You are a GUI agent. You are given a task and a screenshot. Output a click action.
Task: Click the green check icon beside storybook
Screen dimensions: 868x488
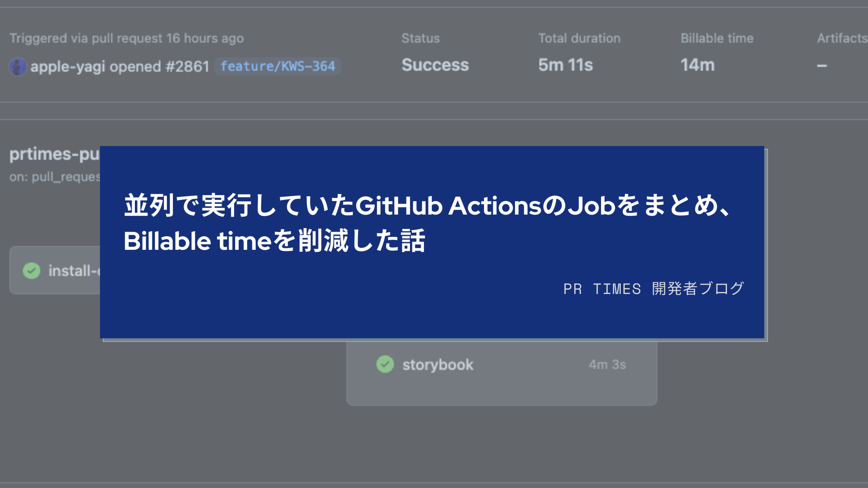tap(385, 364)
